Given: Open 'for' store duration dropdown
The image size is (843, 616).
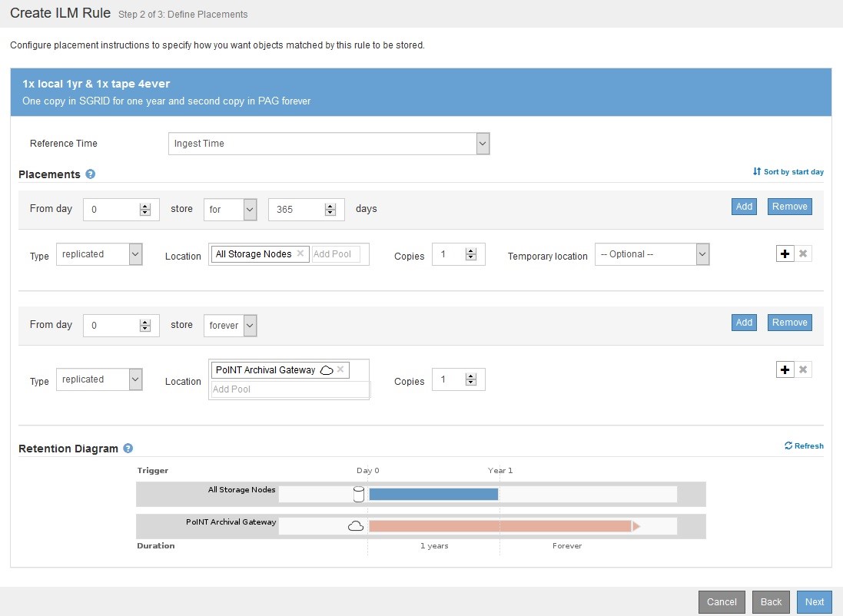Looking at the screenshot, I should (230, 210).
